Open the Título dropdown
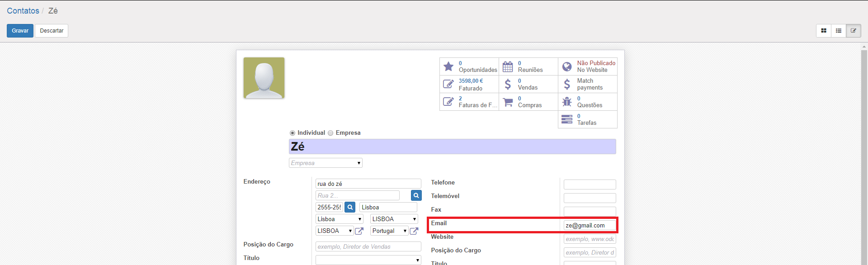 tap(368, 260)
